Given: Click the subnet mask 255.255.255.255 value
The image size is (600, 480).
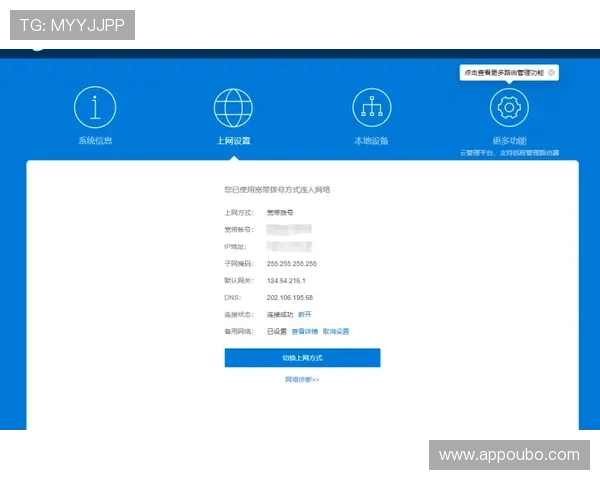Looking at the screenshot, I should pyautogui.click(x=292, y=264).
